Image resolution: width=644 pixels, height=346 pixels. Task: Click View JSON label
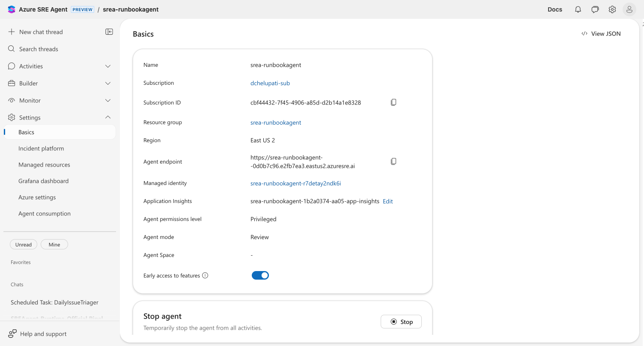tap(606, 34)
